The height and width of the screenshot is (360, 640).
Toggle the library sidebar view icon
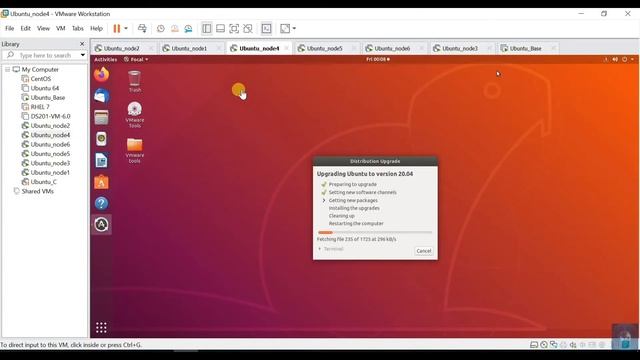point(207,29)
